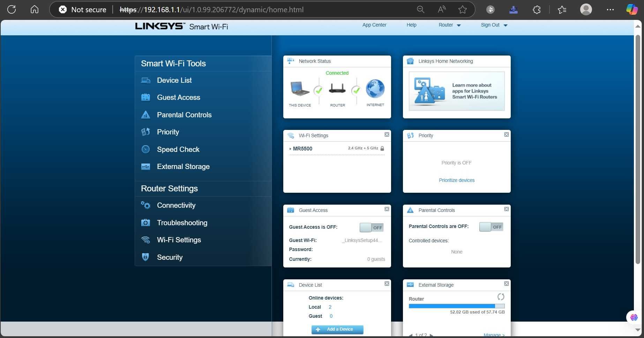The width and height of the screenshot is (644, 338).
Task: Click the Router storage usage bar
Action: pyautogui.click(x=457, y=306)
